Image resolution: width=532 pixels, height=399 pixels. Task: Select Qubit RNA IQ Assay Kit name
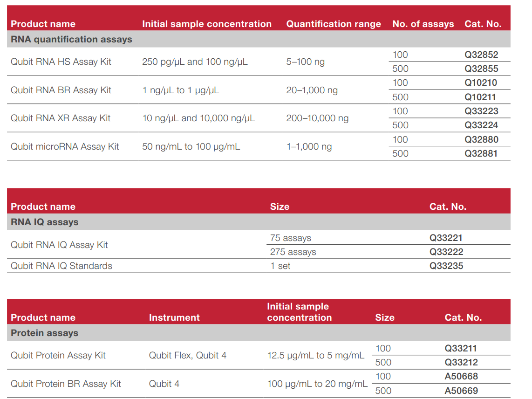[59, 245]
